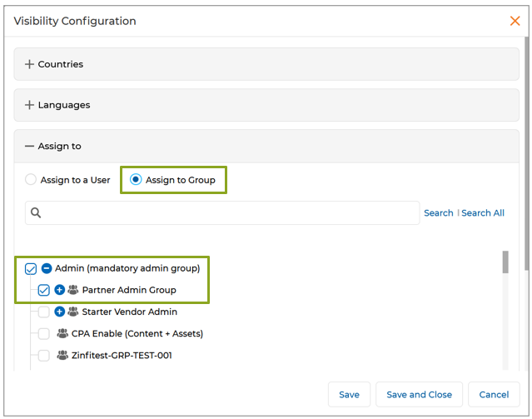Close the Visibility Configuration dialog
This screenshot has height=419, width=532.
tap(515, 21)
